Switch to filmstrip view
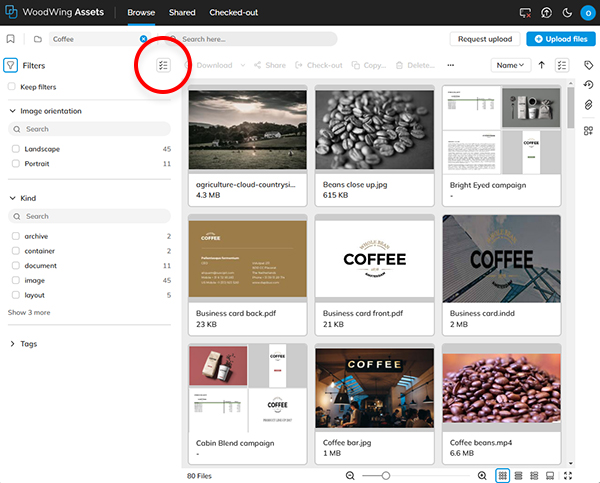The image size is (600, 483). [550, 475]
